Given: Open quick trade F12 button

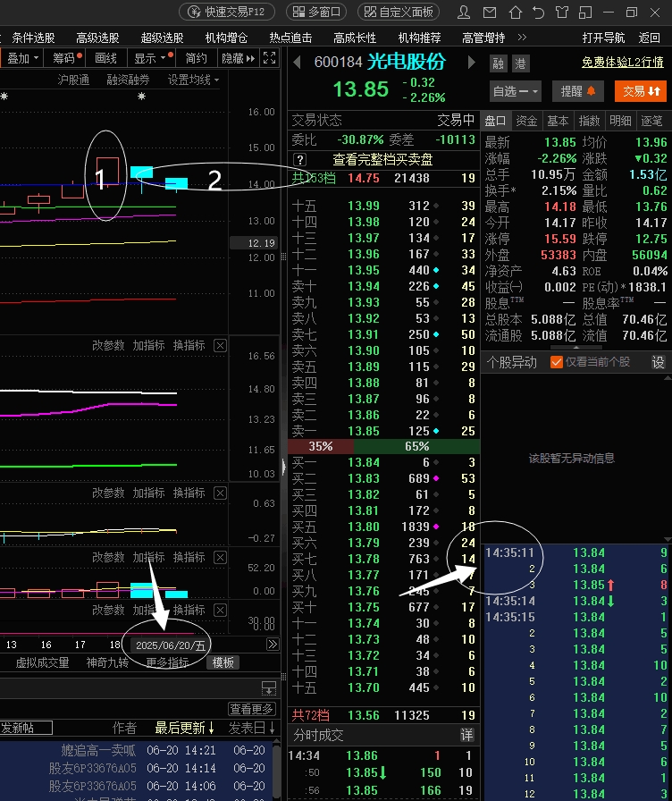Looking at the screenshot, I should click(227, 12).
